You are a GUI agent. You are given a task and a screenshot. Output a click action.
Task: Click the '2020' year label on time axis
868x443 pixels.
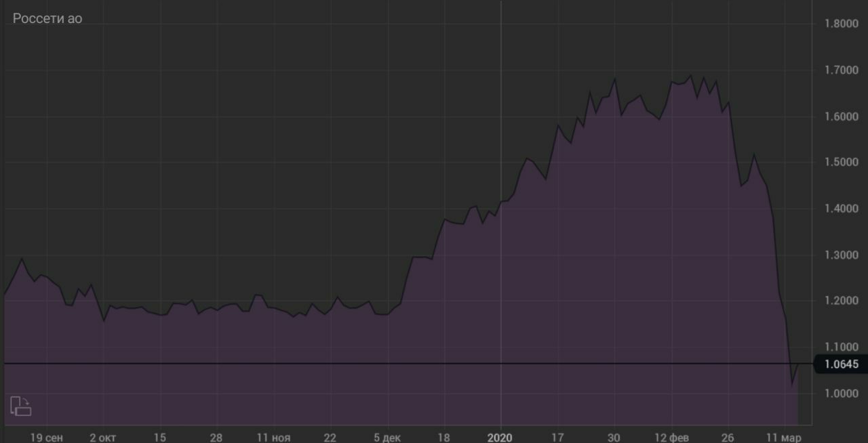click(500, 438)
